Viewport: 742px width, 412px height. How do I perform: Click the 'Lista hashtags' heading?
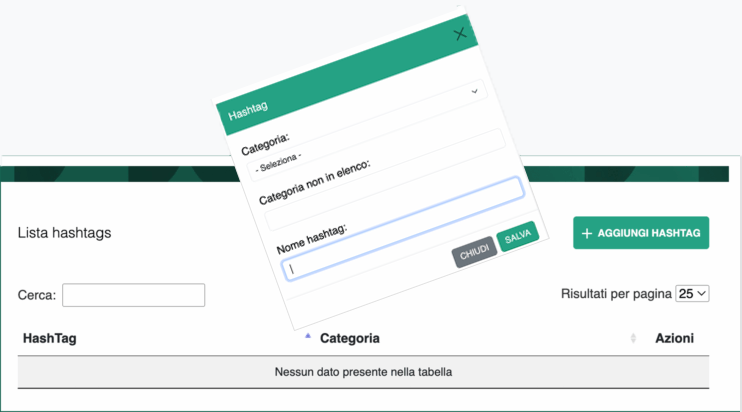tap(64, 233)
